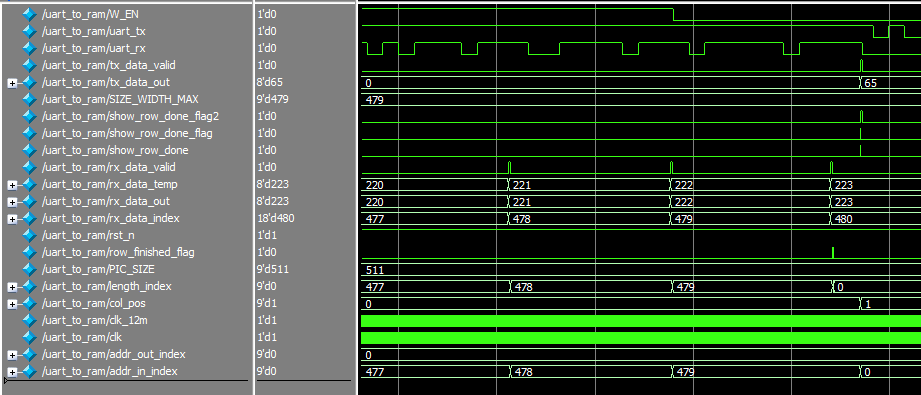Screen dimensions: 921x395
Task: Click the bus icon beside rx_data_temp
Action: (29, 184)
